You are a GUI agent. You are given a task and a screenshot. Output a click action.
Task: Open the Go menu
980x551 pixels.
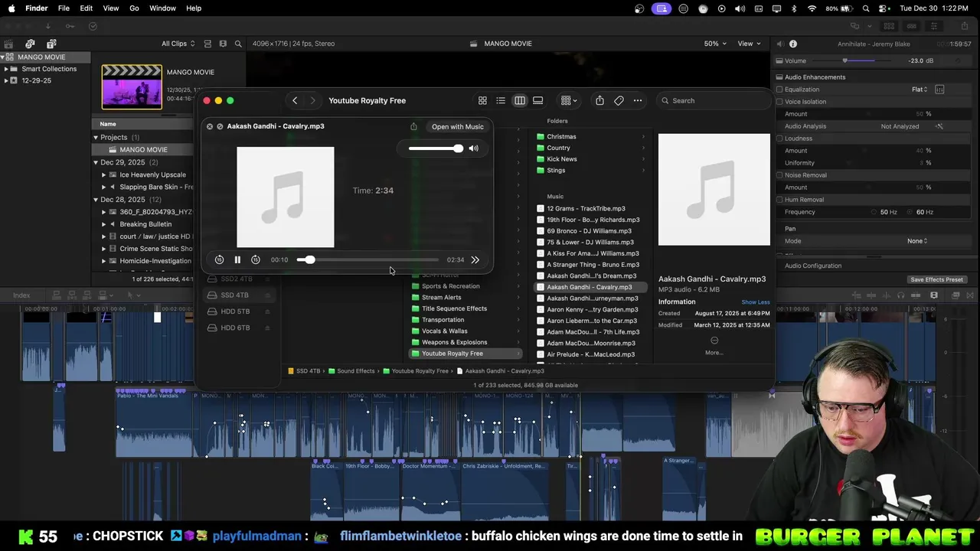134,8
